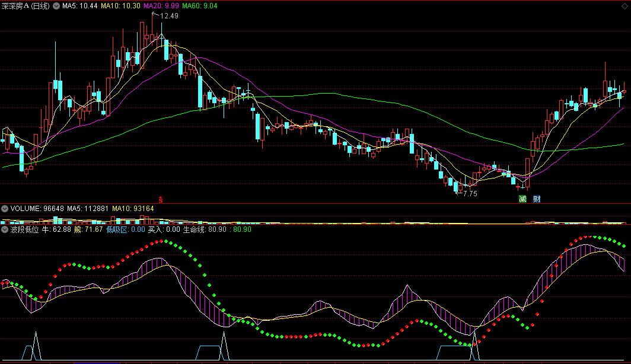Screen dimensions: 631x364
Task: Click the 买入: 0.00 value
Action: [164, 229]
